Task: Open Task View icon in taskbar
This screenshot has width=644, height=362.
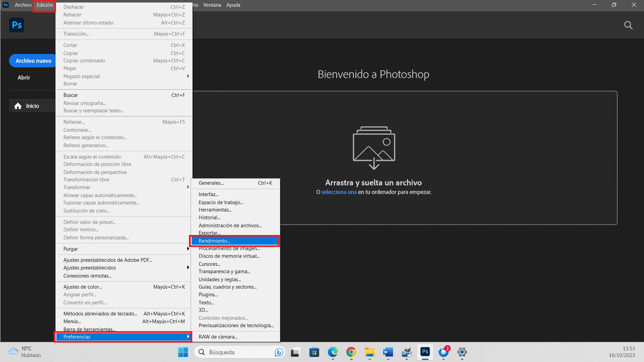Action: tap(295, 352)
